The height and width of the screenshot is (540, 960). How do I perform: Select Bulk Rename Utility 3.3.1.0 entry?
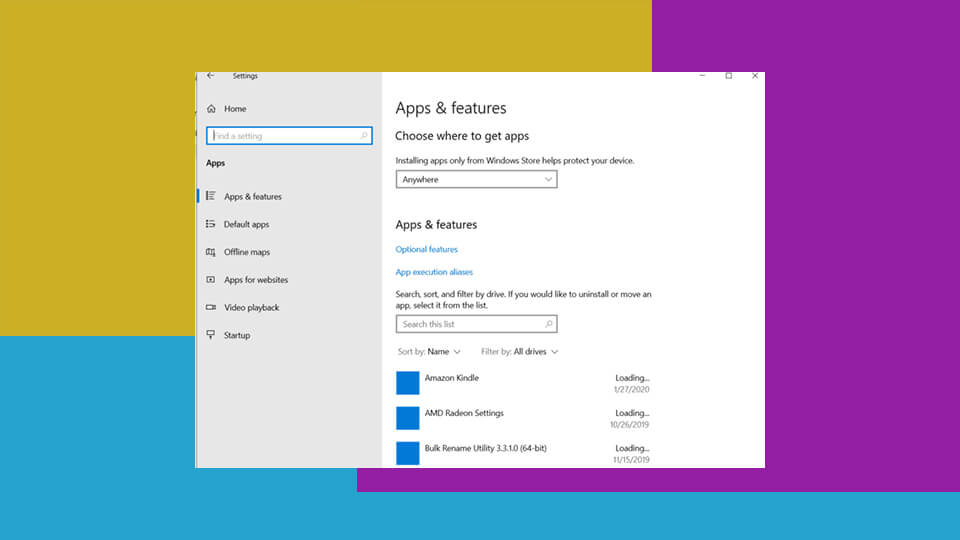point(523,453)
